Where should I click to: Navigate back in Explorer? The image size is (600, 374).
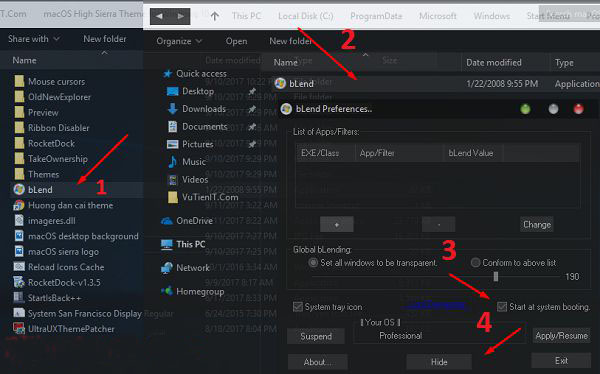click(159, 16)
